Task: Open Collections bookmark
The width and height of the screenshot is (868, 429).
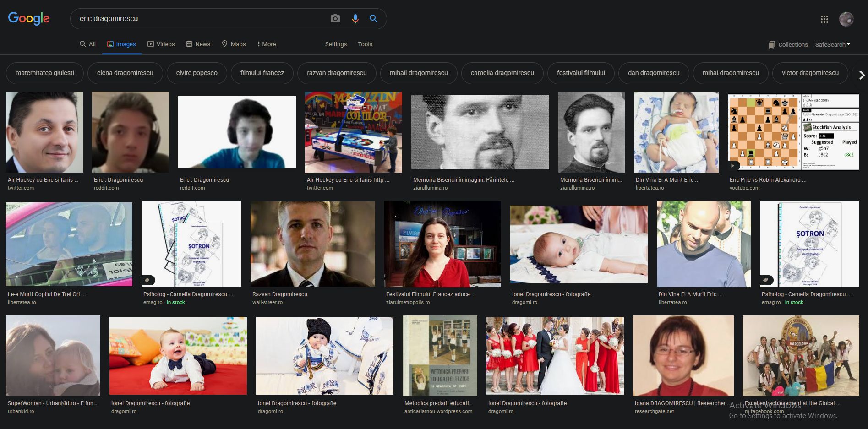Action: tap(788, 44)
